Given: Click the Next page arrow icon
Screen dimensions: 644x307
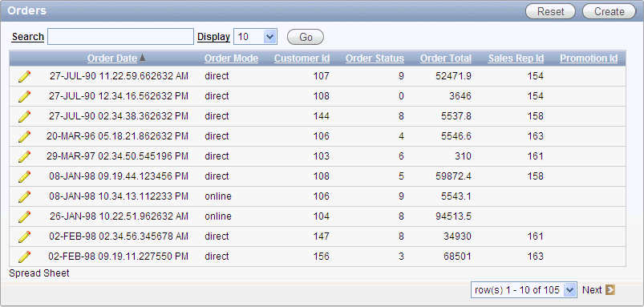Looking at the screenshot, I should 610,290.
